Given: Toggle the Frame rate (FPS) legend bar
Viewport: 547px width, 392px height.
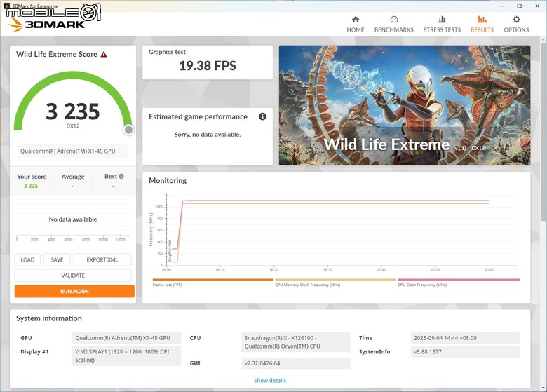Looking at the screenshot, I should point(212,280).
